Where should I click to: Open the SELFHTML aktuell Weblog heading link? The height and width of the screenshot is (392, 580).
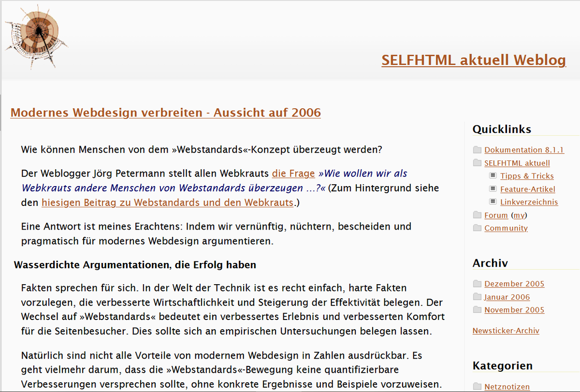474,60
